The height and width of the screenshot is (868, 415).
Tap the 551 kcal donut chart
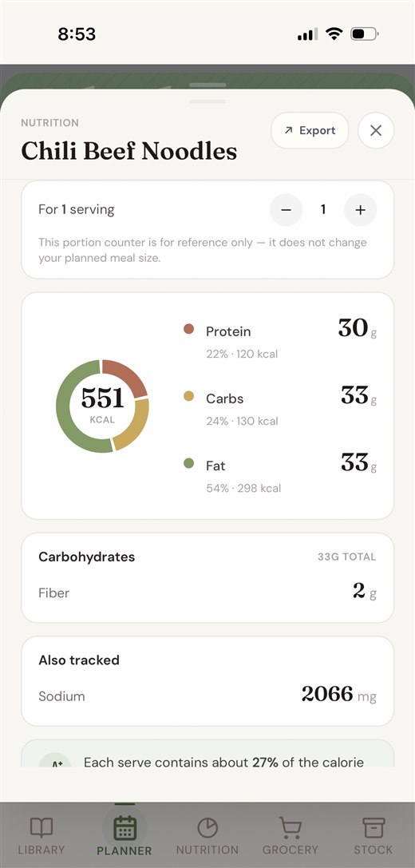pyautogui.click(x=102, y=406)
